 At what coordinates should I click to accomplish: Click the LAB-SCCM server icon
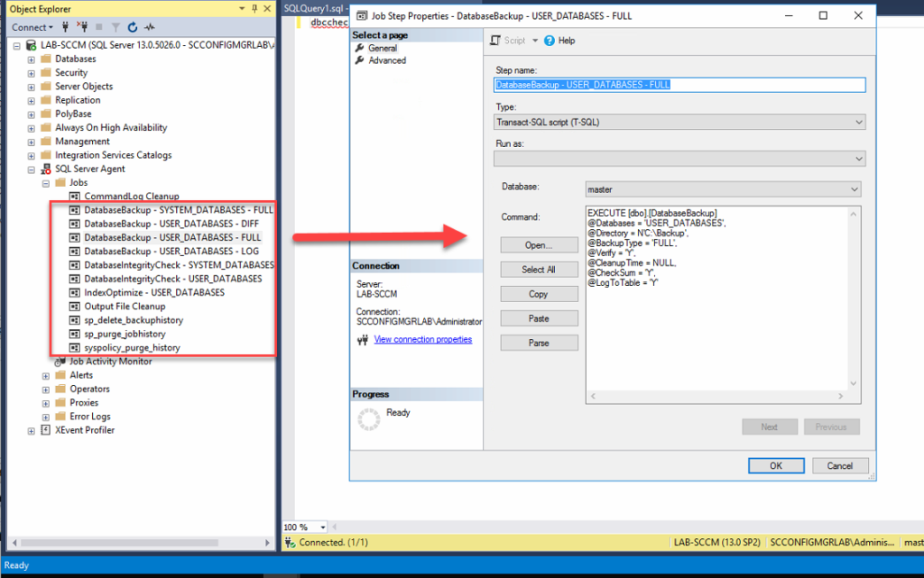tap(31, 45)
